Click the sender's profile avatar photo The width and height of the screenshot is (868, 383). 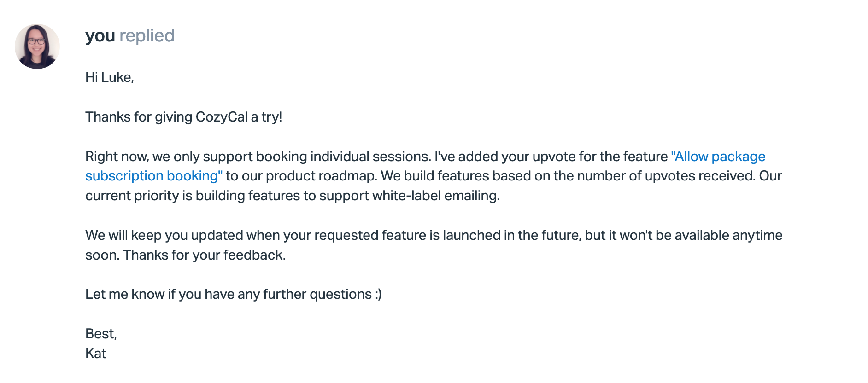37,46
